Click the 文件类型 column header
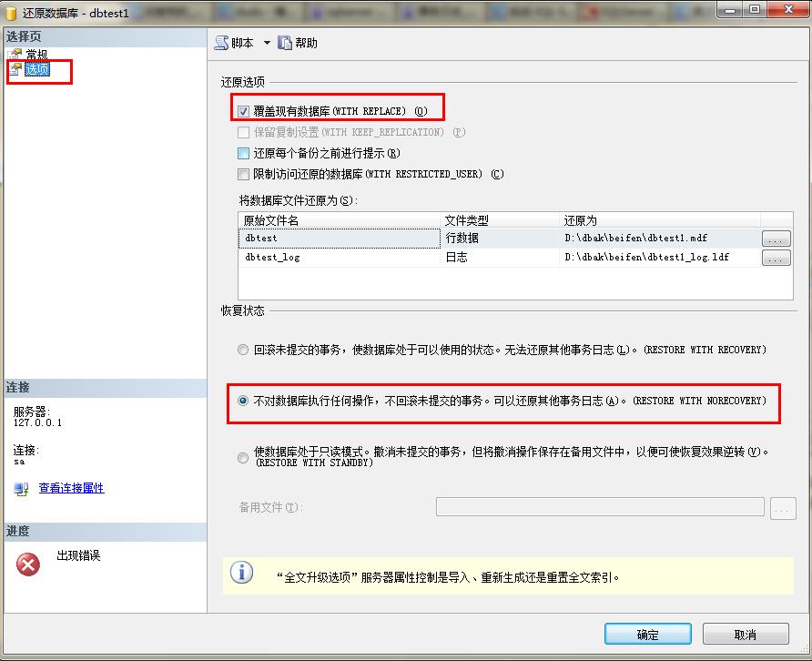Image resolution: width=812 pixels, height=661 pixels. point(500,220)
